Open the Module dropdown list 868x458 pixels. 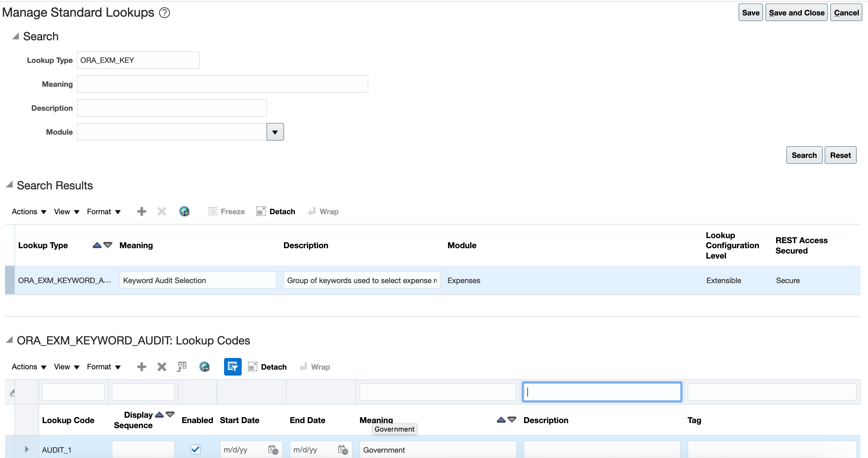click(275, 132)
